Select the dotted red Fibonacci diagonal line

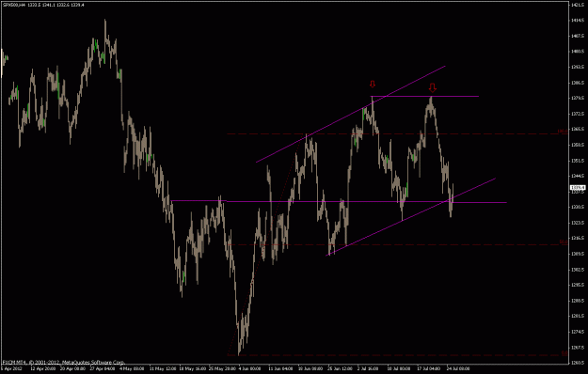[x=266, y=244]
